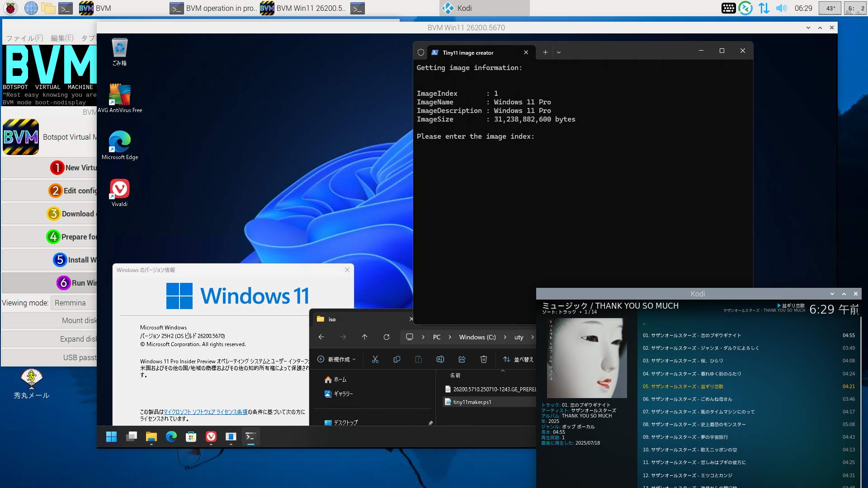Play Kodi track 05 盆ギリ恋歌
This screenshot has height=488, width=868.
pyautogui.click(x=749, y=386)
